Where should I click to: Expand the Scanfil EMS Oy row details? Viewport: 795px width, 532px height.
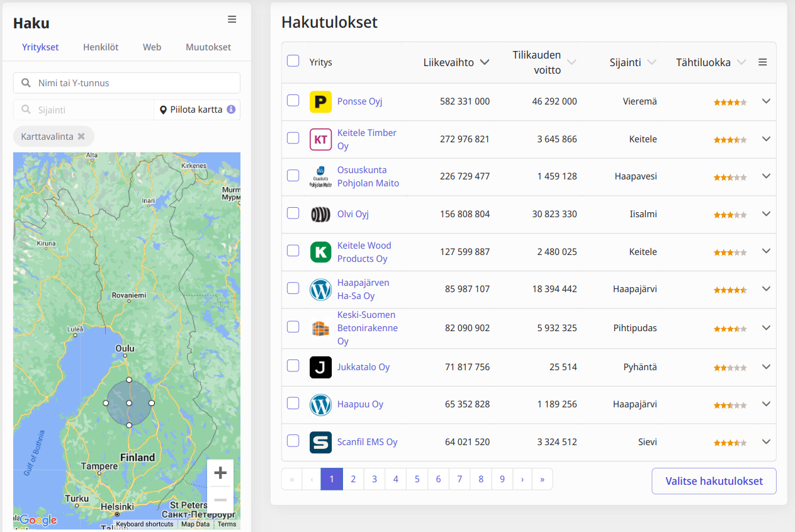pos(766,441)
